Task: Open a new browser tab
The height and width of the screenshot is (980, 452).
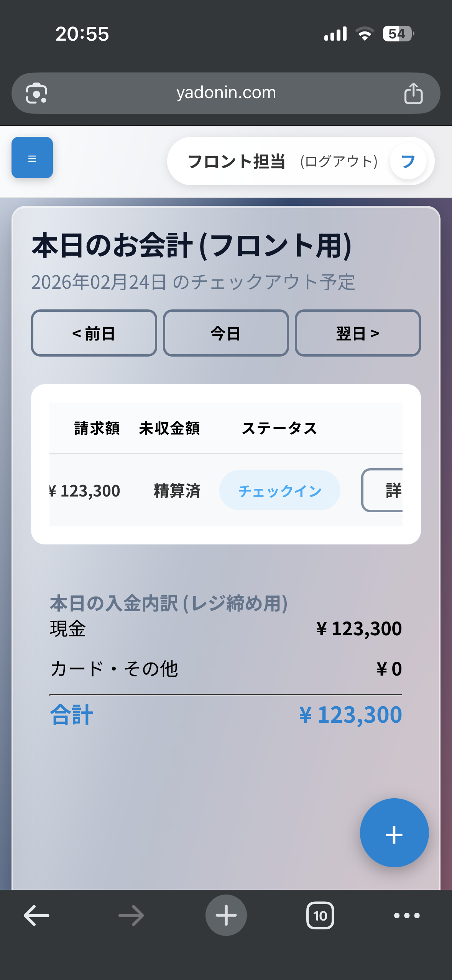Action: click(x=226, y=916)
